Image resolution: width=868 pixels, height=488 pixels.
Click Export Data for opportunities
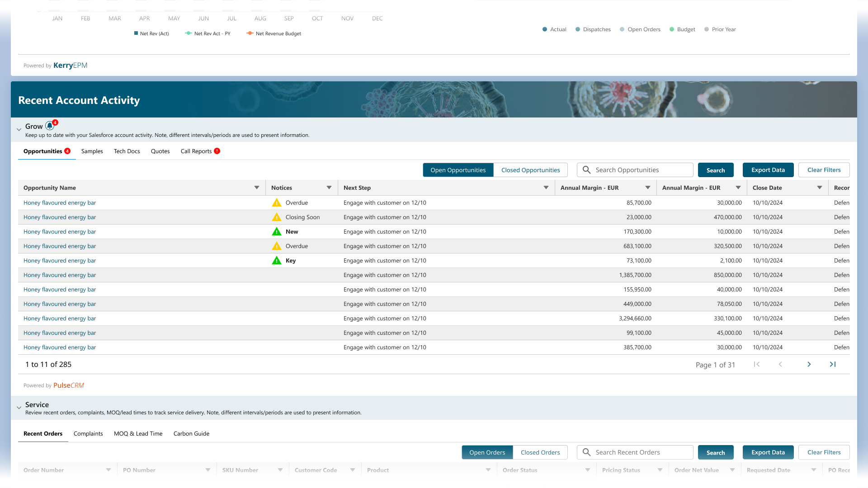click(x=768, y=170)
